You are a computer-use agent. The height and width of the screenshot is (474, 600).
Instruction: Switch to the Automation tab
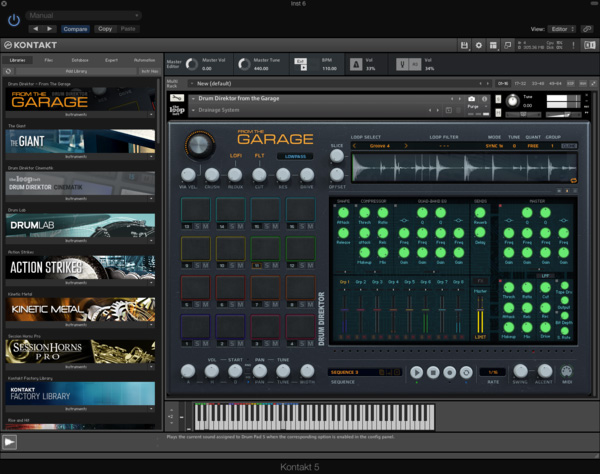(144, 60)
